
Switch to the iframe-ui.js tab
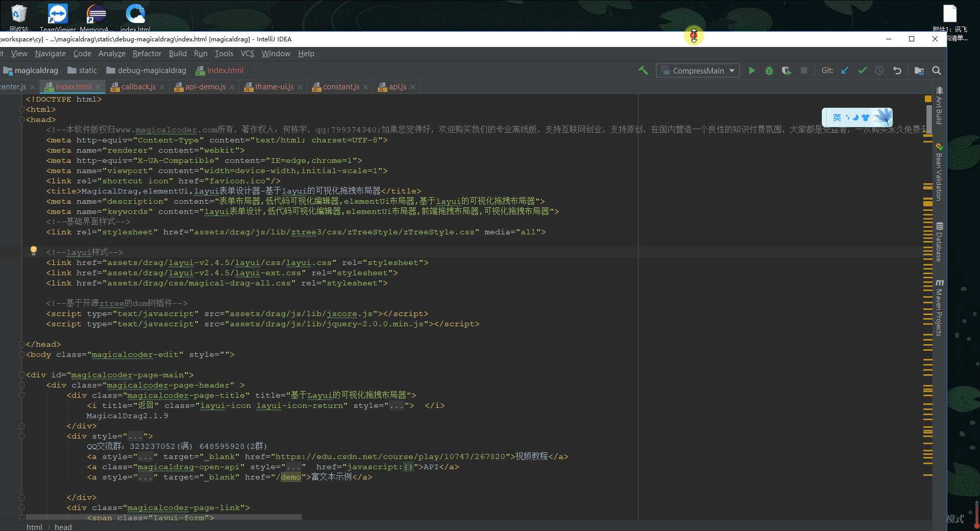[x=274, y=87]
